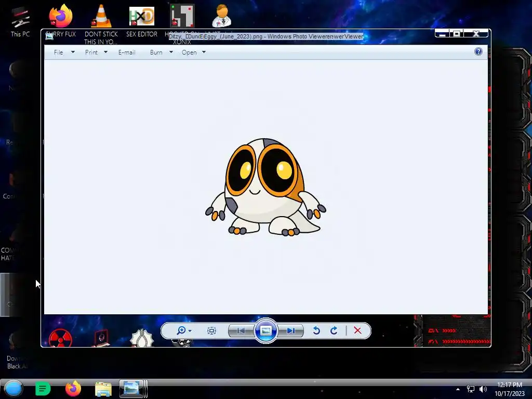Click the egg creature image

coord(265,187)
